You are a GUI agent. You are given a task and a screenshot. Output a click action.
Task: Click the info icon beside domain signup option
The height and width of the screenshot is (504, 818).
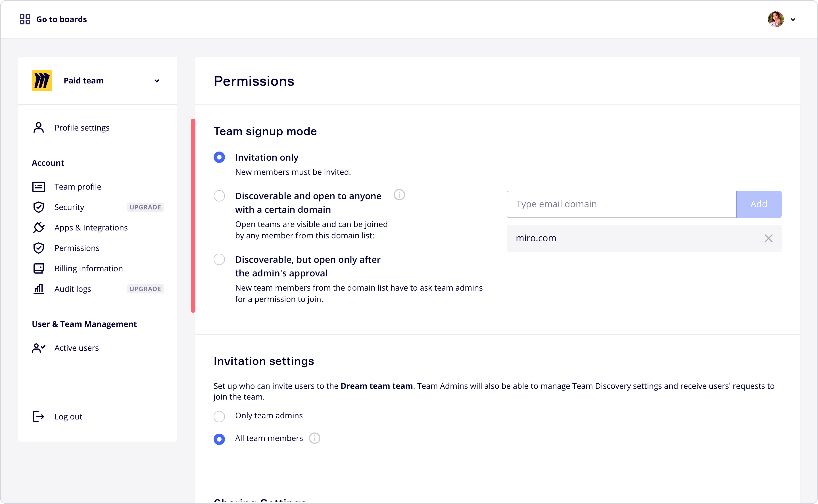[399, 195]
